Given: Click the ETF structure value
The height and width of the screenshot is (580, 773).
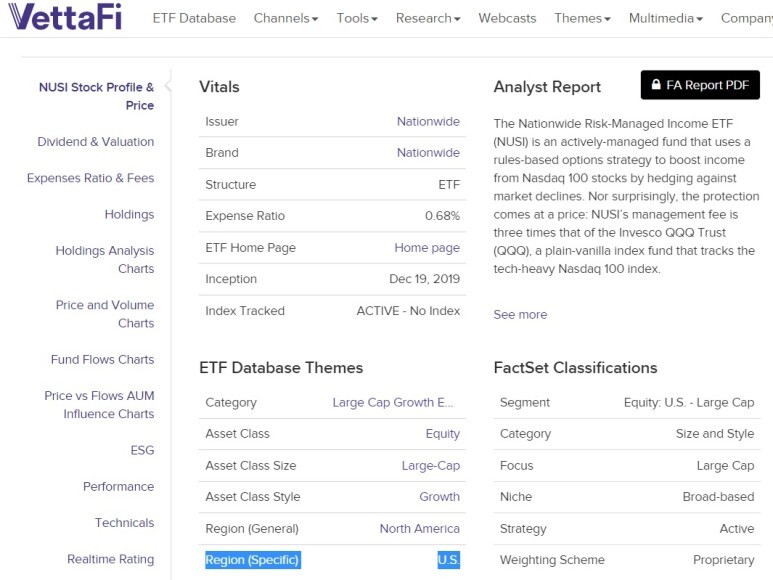Looking at the screenshot, I should (449, 184).
